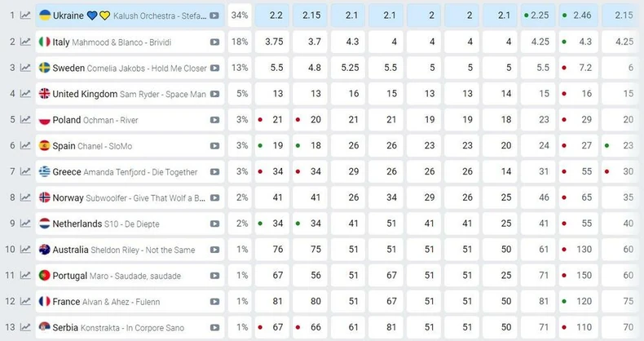Play the United Kingdom Space Man video
644x341 pixels.
[214, 94]
